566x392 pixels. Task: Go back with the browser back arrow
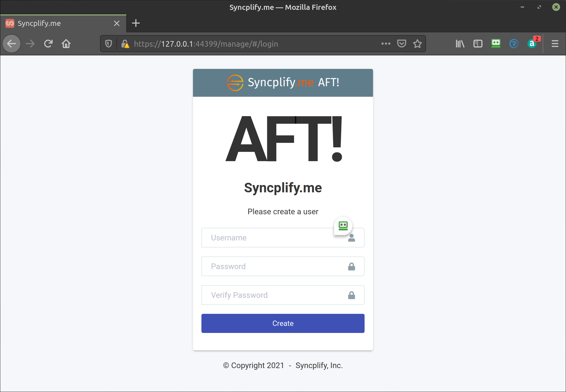tap(12, 44)
